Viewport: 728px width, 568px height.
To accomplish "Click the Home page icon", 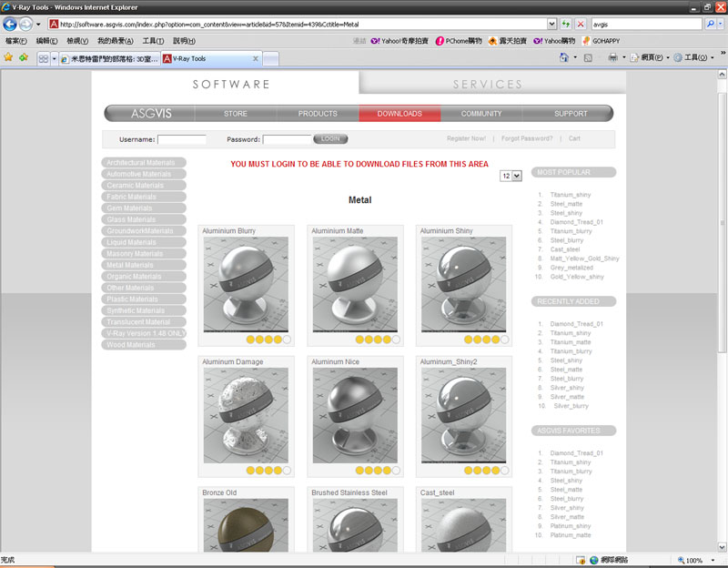I will (563, 57).
